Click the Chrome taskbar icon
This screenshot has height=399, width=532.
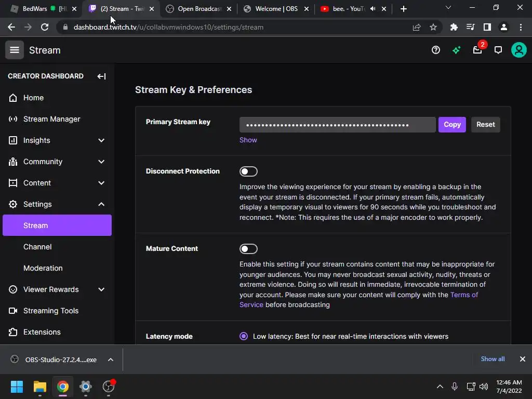tap(62, 387)
